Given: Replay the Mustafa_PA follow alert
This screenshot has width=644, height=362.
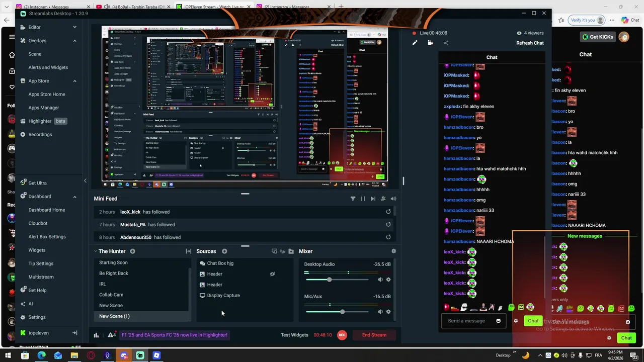Looking at the screenshot, I should pos(388,224).
